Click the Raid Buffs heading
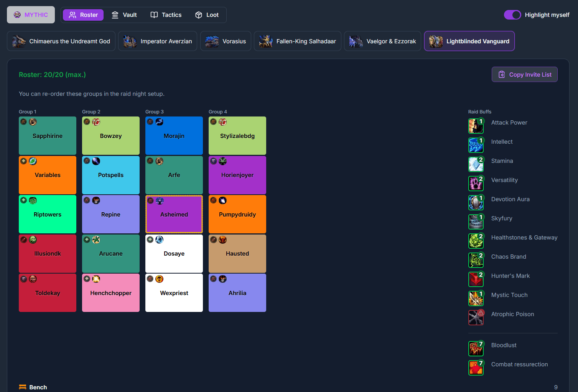The height and width of the screenshot is (392, 578). [x=480, y=112]
